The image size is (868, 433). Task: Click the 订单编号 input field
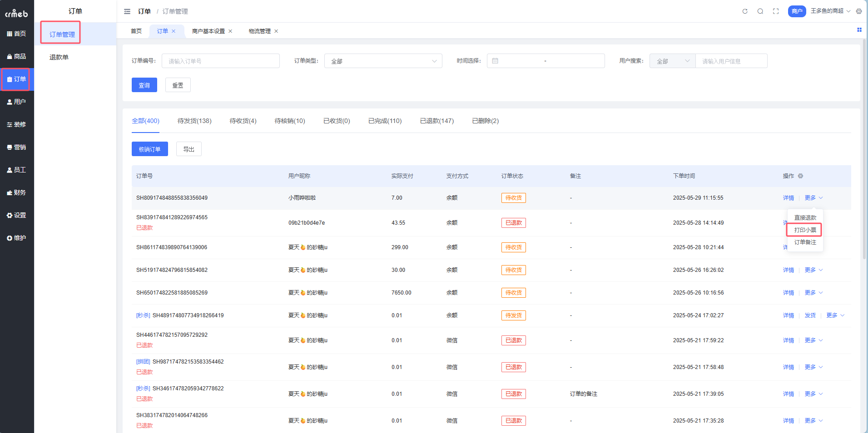tap(220, 61)
